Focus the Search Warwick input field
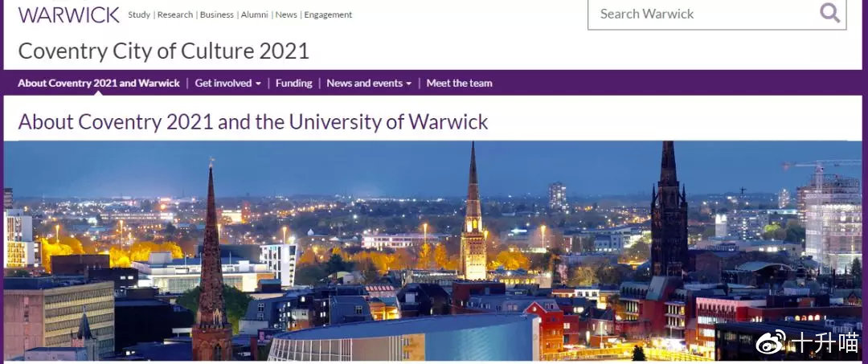This screenshot has width=868, height=364. click(x=717, y=14)
